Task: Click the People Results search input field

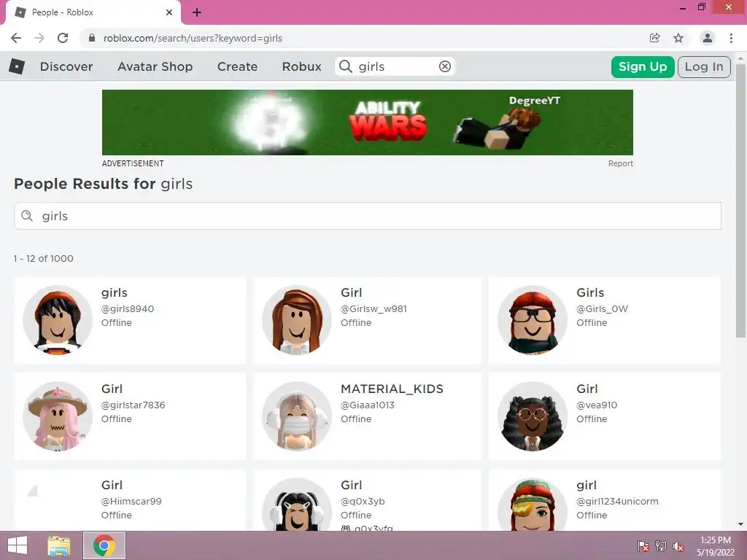Action: pos(368,216)
